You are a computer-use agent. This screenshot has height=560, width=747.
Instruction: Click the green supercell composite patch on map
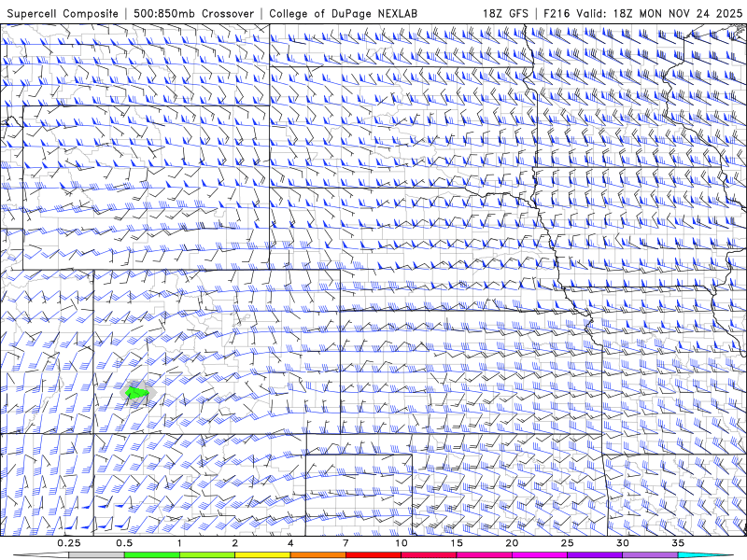137,392
